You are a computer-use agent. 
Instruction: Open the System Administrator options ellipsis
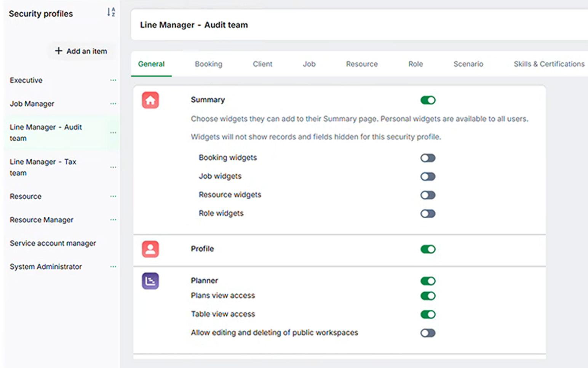pos(113,267)
